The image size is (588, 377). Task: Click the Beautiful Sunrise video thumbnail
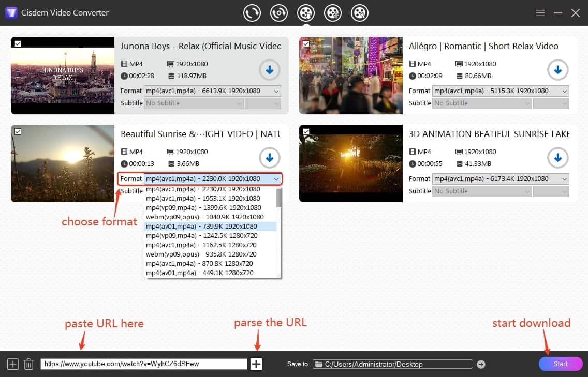pyautogui.click(x=63, y=163)
